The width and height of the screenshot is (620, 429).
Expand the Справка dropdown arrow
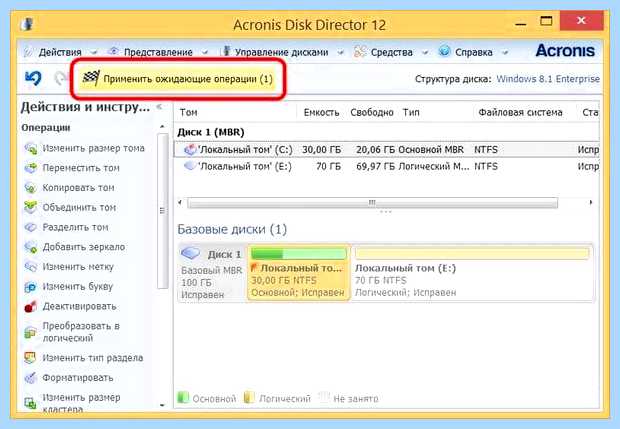(505, 52)
